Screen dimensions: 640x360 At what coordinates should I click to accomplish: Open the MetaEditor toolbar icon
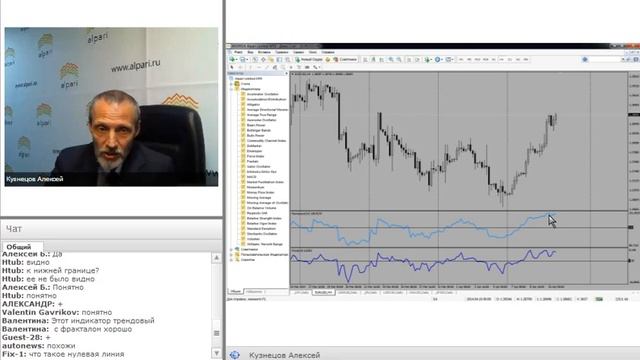(328, 60)
